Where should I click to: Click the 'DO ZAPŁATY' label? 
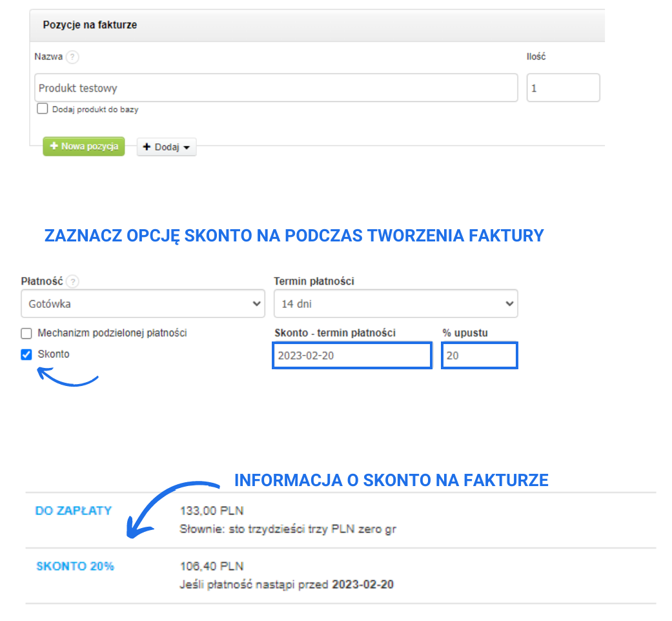74,511
